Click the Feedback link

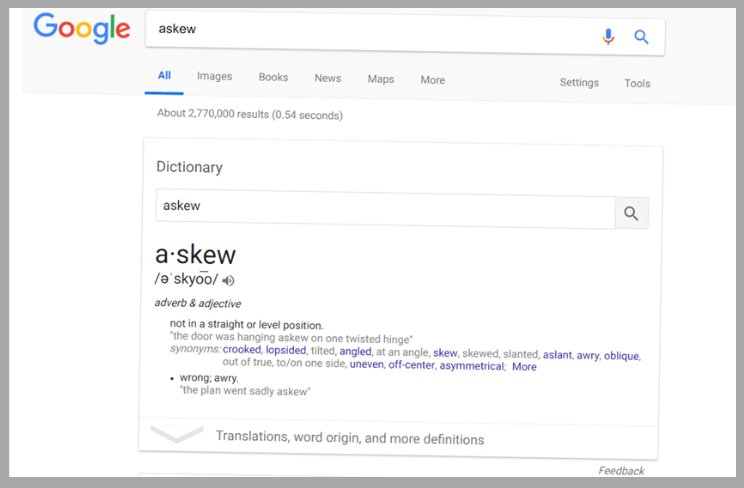coord(621,471)
